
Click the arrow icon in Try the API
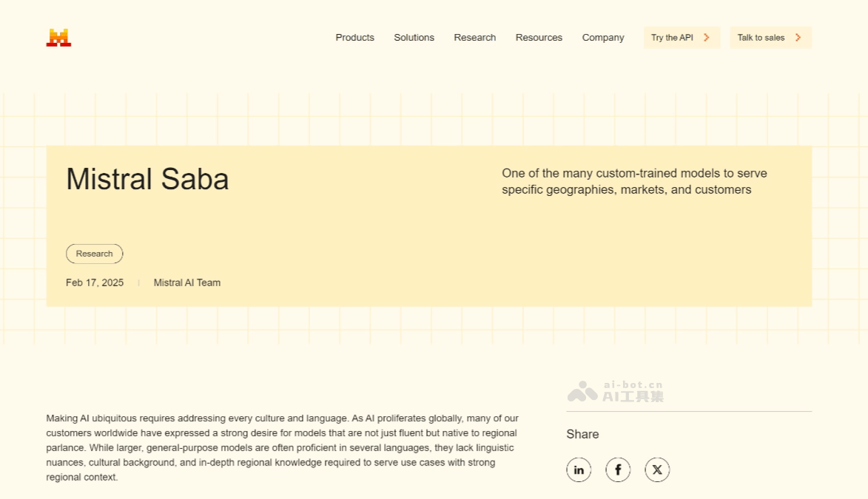706,37
